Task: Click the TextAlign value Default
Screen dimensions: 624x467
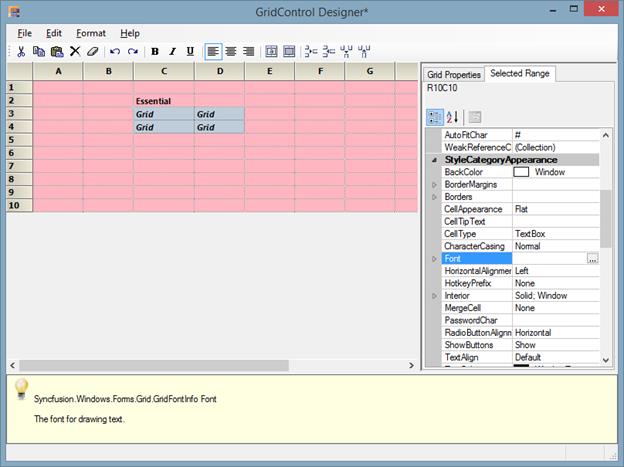Action: [556, 358]
